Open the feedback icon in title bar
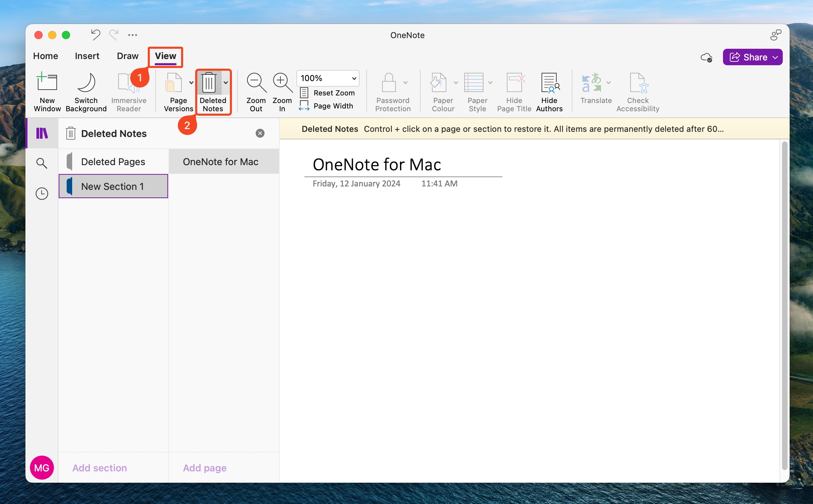813x504 pixels. 776,35
